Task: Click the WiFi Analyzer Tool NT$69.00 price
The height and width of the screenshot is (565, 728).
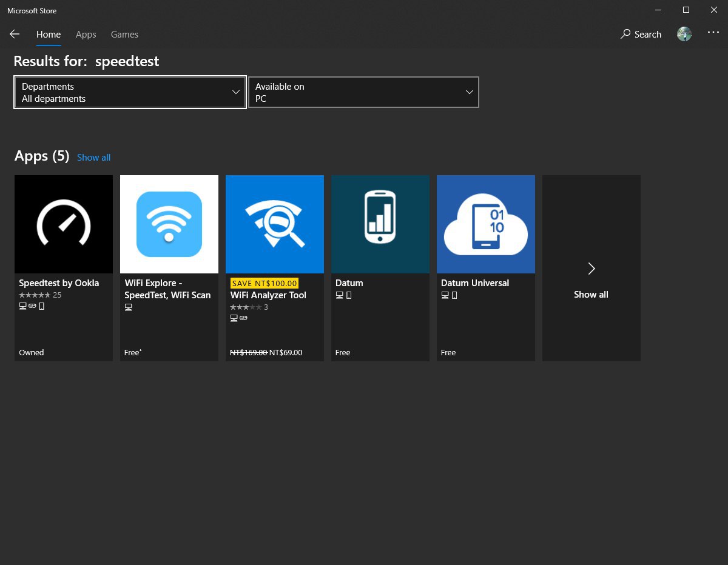Action: (x=286, y=353)
